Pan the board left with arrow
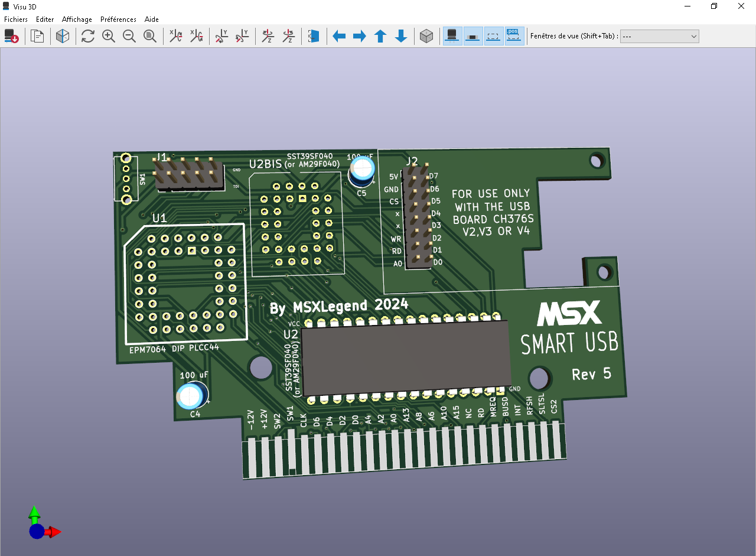 (339, 36)
